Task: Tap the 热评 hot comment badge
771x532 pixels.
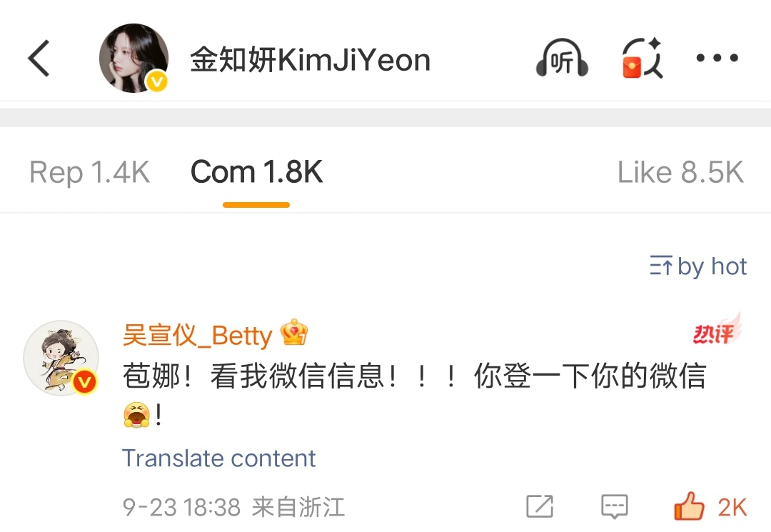Action: click(717, 329)
